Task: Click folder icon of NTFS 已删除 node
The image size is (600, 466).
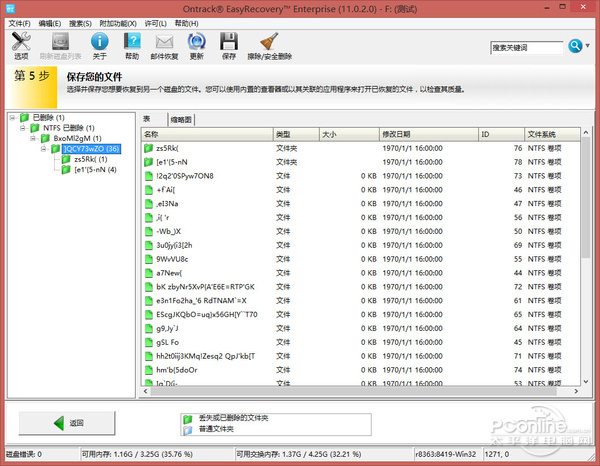Action: (35, 127)
